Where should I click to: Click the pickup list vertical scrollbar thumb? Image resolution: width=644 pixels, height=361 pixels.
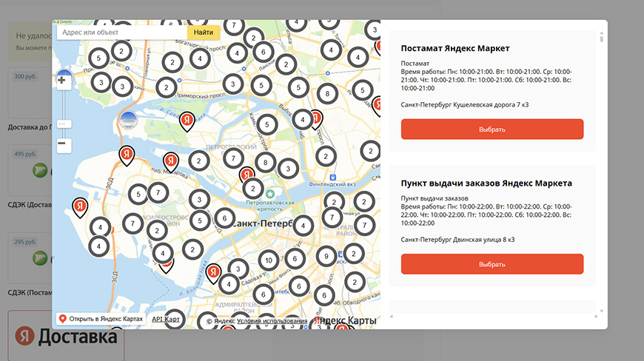[601, 39]
